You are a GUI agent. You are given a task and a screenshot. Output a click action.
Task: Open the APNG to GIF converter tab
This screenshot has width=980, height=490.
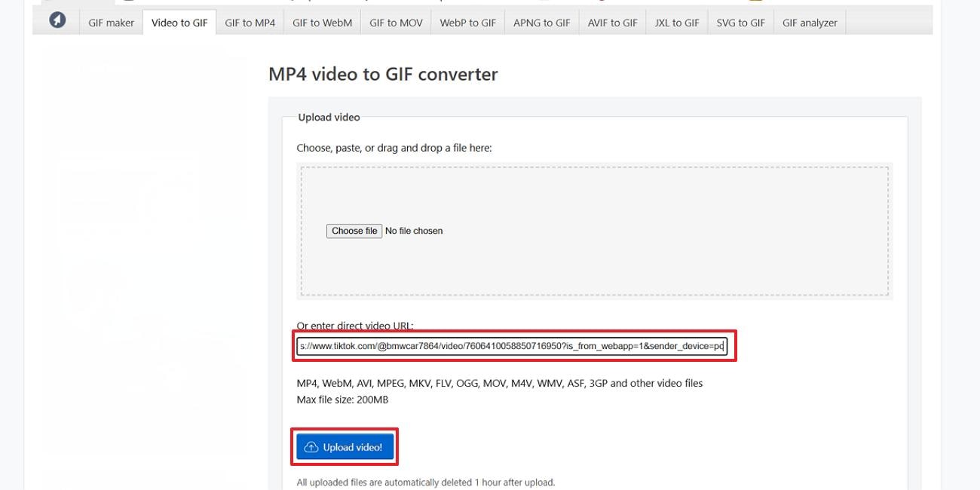click(541, 23)
